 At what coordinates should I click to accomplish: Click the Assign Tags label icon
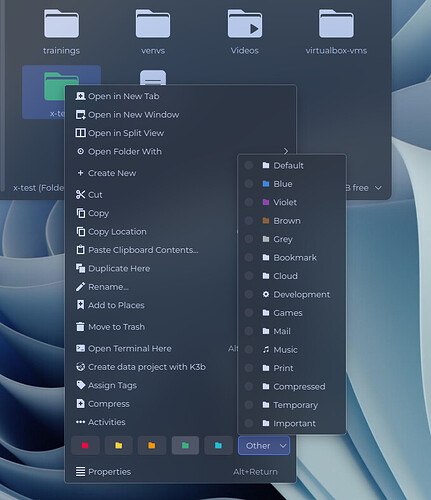[x=80, y=385]
